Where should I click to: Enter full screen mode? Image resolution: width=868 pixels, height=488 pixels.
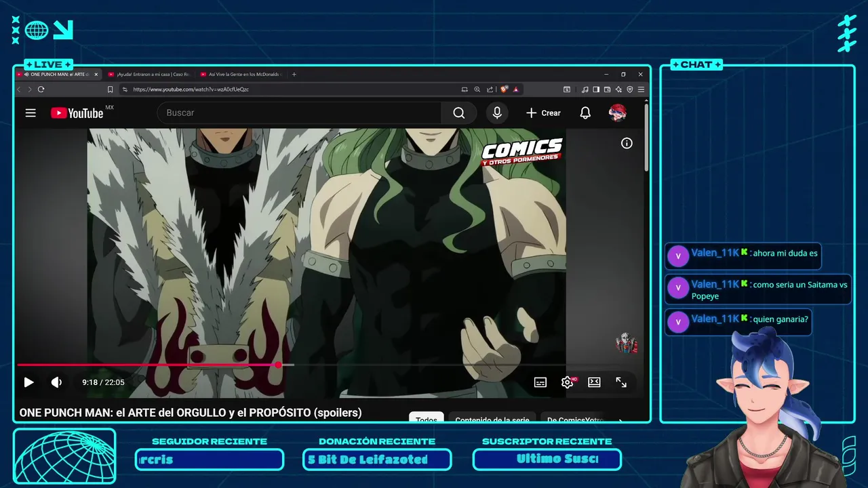tap(621, 382)
